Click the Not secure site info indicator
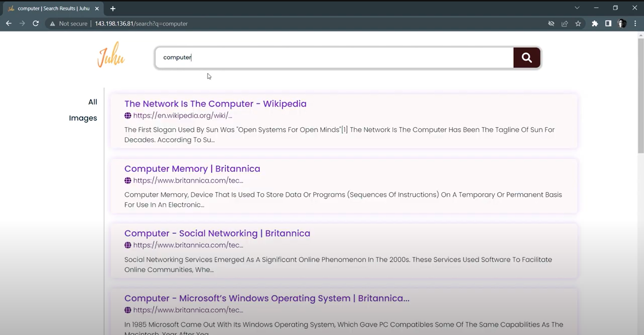The image size is (644, 335). (68, 24)
